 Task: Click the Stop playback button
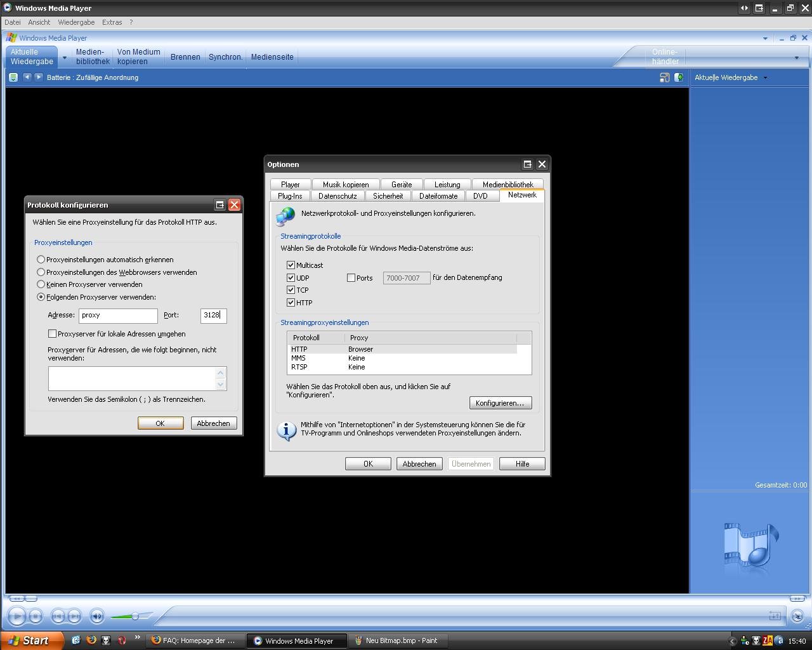click(36, 616)
